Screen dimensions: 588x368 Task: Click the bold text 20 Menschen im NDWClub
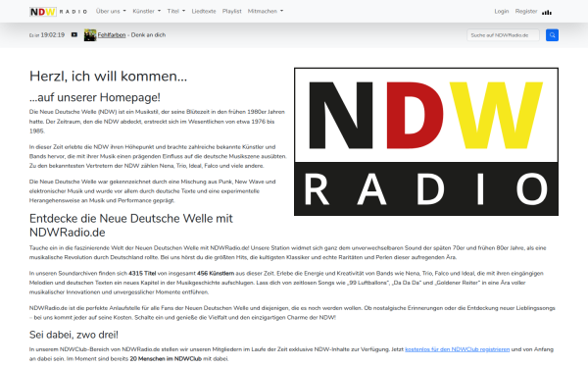pyautogui.click(x=166, y=358)
